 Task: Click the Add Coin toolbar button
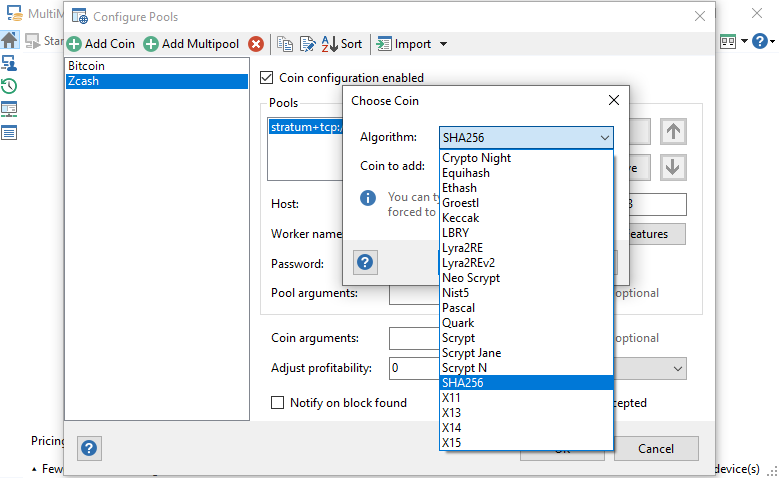click(101, 44)
